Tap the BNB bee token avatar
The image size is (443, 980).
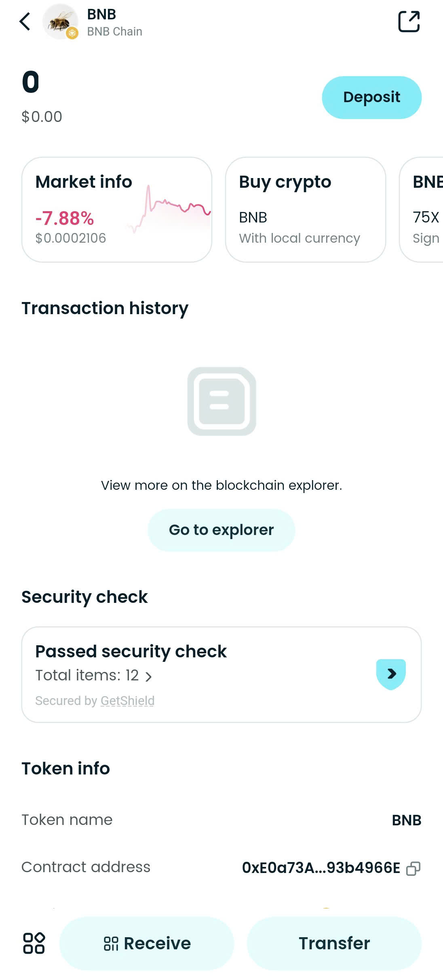(60, 21)
